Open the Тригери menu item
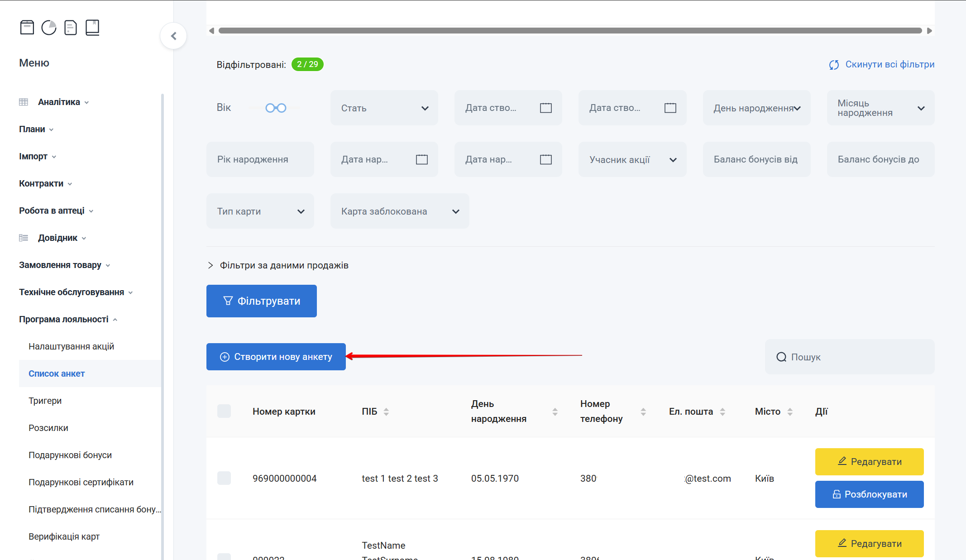The height and width of the screenshot is (560, 966). coord(45,401)
